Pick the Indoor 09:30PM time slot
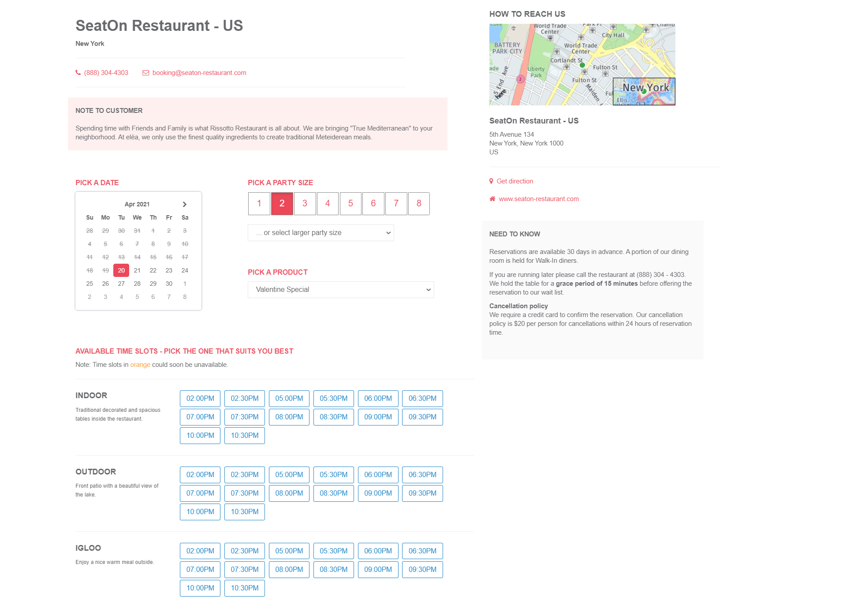Screen dimensions: 846x616 pos(422,417)
